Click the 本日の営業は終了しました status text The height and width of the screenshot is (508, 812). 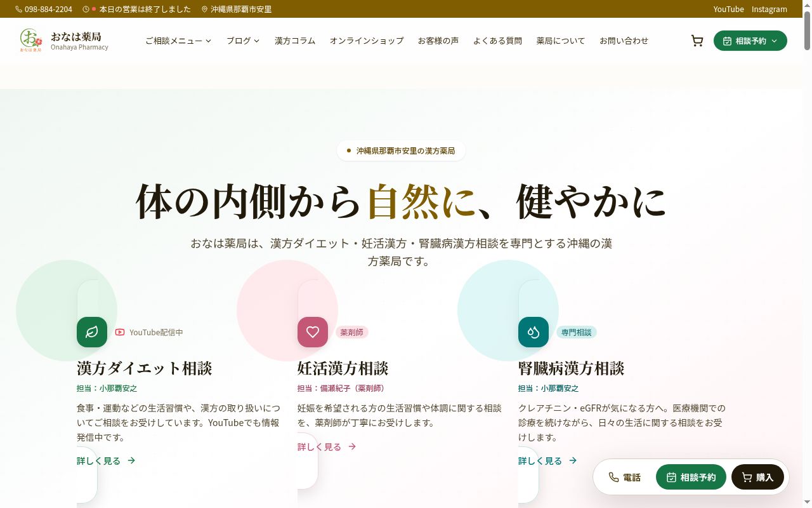(145, 10)
